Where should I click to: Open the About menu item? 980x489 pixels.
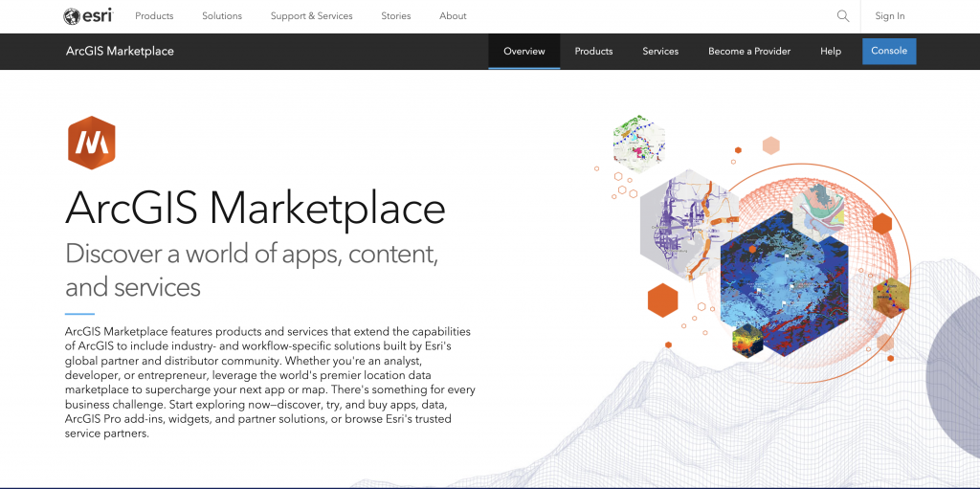[453, 16]
